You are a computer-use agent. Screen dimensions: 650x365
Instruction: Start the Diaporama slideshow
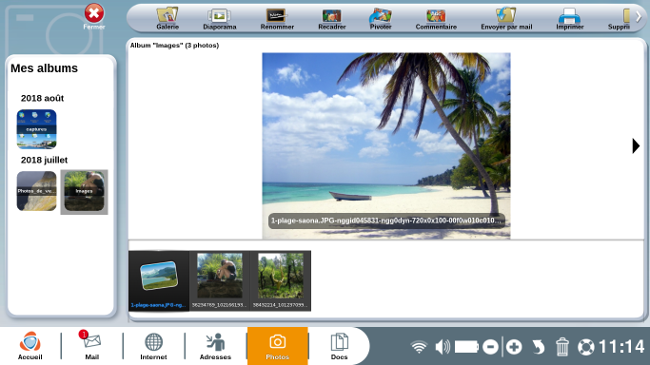click(219, 19)
